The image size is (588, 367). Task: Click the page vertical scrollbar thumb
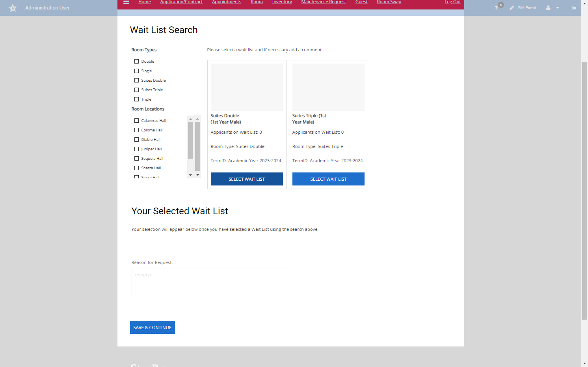(585, 191)
